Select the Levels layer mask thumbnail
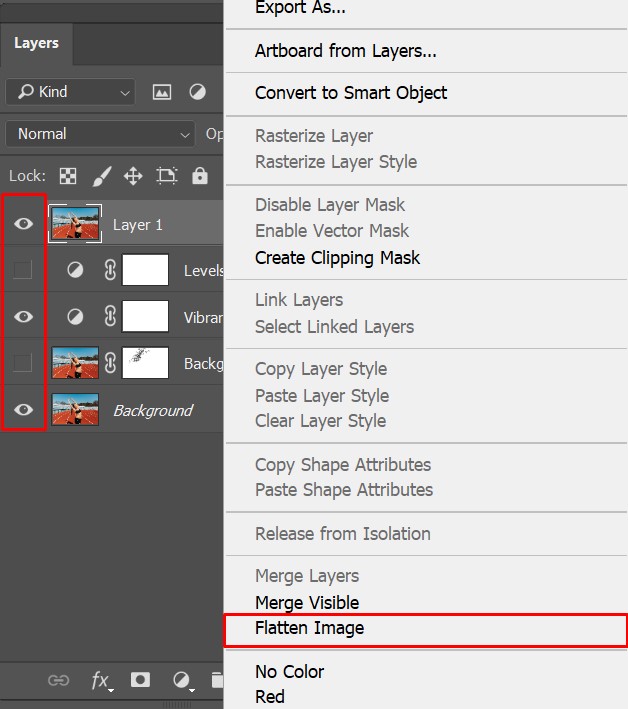Image resolution: width=628 pixels, height=709 pixels. [x=145, y=270]
